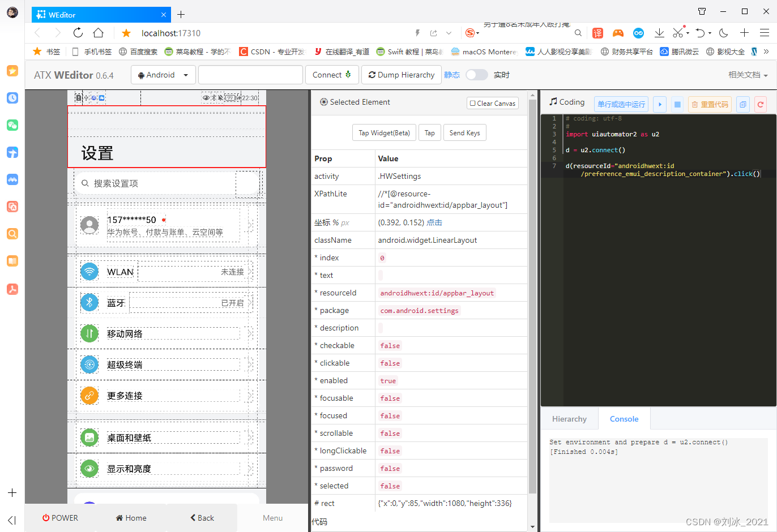
Task: Open the 百度搜索 bookmark
Action: pyautogui.click(x=138, y=52)
